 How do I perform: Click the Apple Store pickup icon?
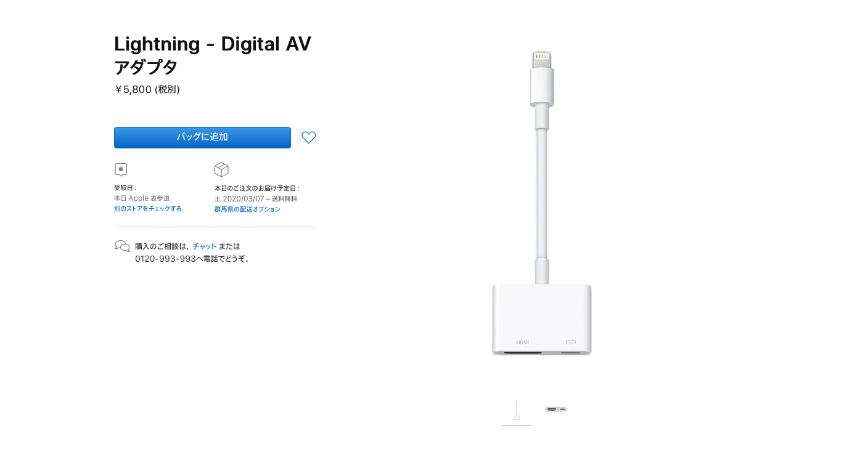click(x=121, y=169)
